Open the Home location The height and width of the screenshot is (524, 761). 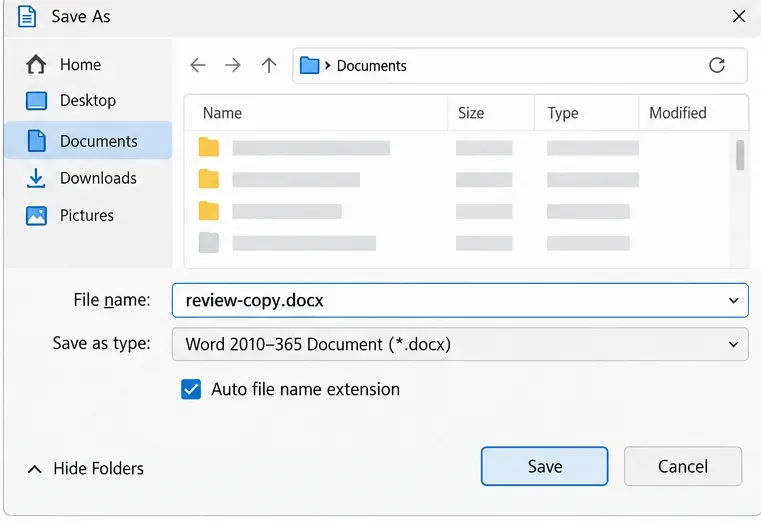click(x=88, y=65)
